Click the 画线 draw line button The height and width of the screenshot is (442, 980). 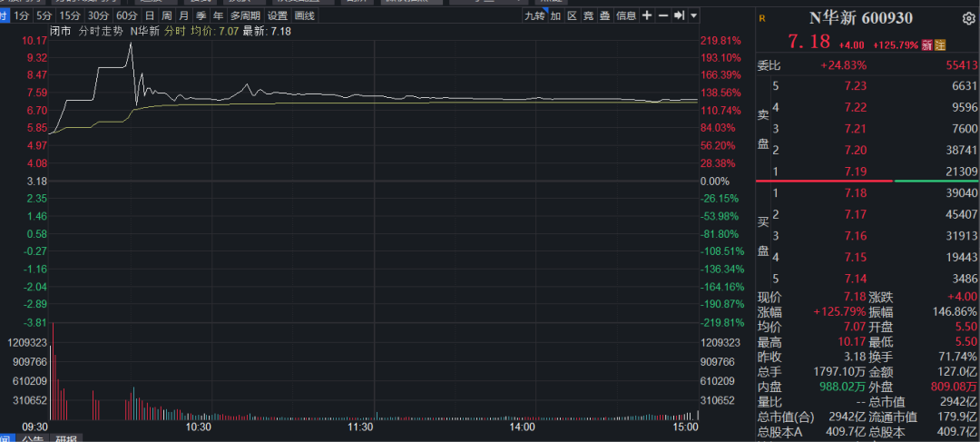(306, 15)
